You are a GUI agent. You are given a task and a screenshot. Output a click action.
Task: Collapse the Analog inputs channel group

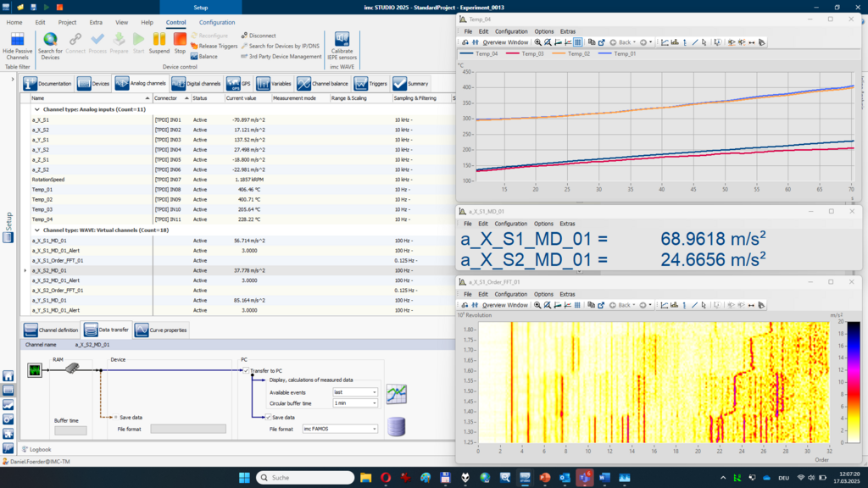pyautogui.click(x=37, y=109)
